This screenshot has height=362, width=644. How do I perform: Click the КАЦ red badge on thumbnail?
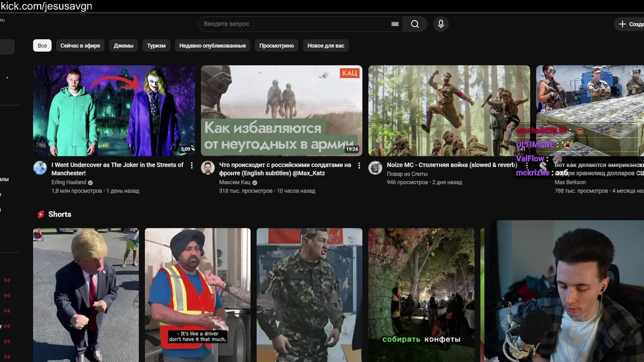(350, 73)
